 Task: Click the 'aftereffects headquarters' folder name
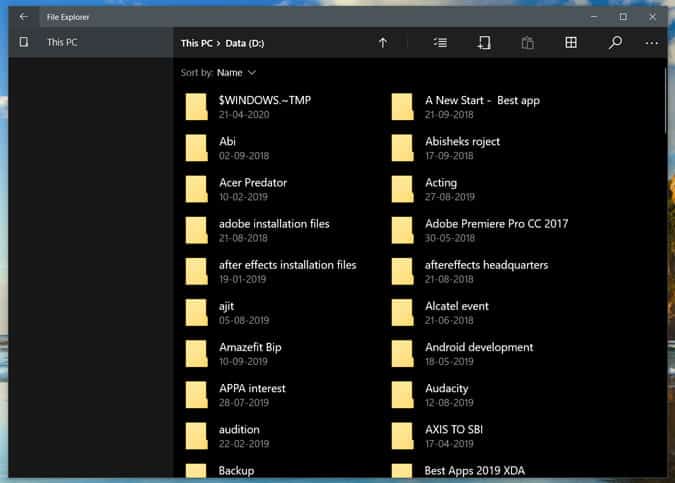coord(486,265)
